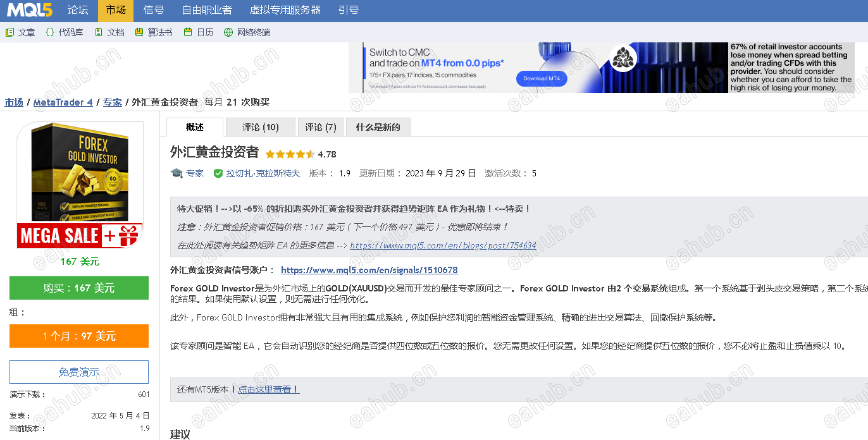Click the 网络终端 globe icon
The height and width of the screenshot is (440, 868).
click(x=228, y=32)
